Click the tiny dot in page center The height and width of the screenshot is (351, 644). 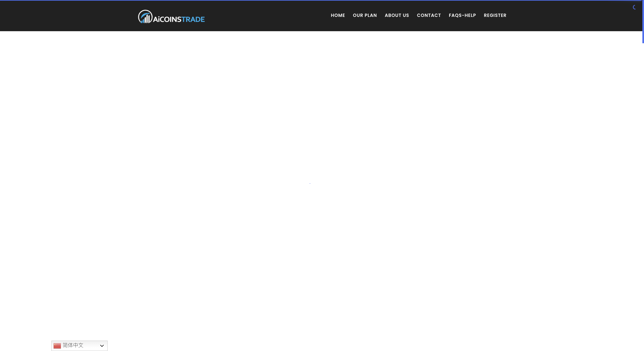click(x=310, y=183)
